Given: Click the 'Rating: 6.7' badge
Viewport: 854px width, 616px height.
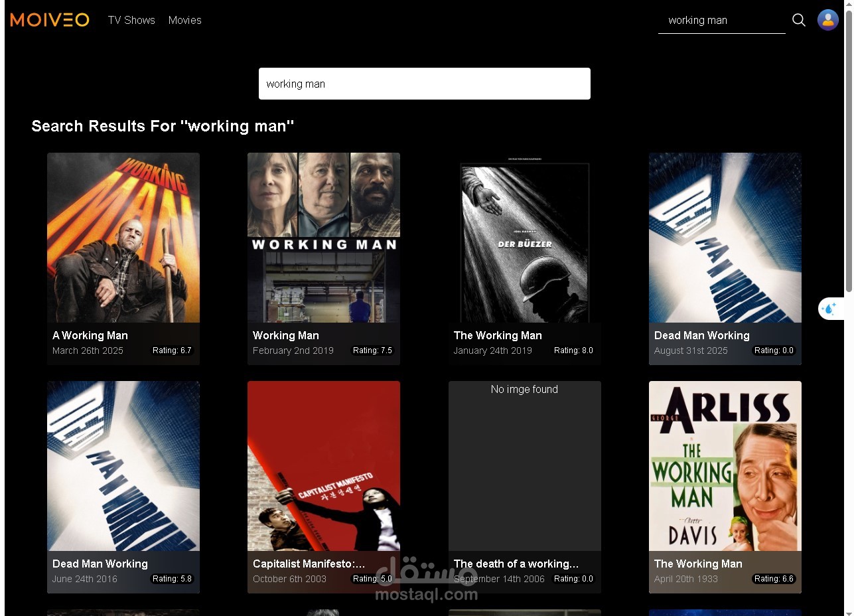Looking at the screenshot, I should tap(172, 350).
